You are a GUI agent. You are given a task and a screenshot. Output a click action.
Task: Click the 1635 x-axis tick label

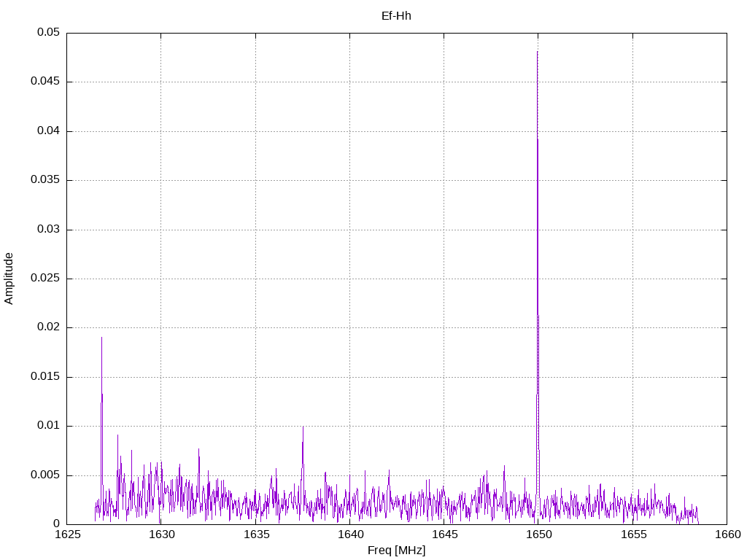coord(256,534)
